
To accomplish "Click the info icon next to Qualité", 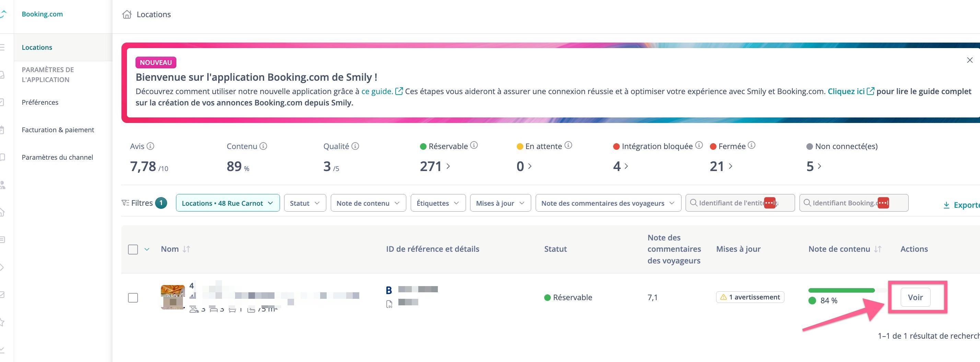I will 355,146.
